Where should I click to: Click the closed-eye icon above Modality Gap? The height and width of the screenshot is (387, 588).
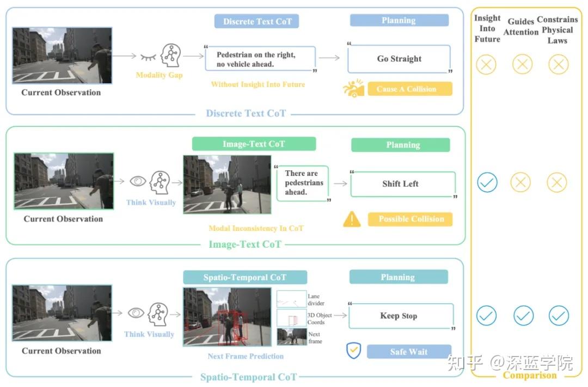coord(148,57)
